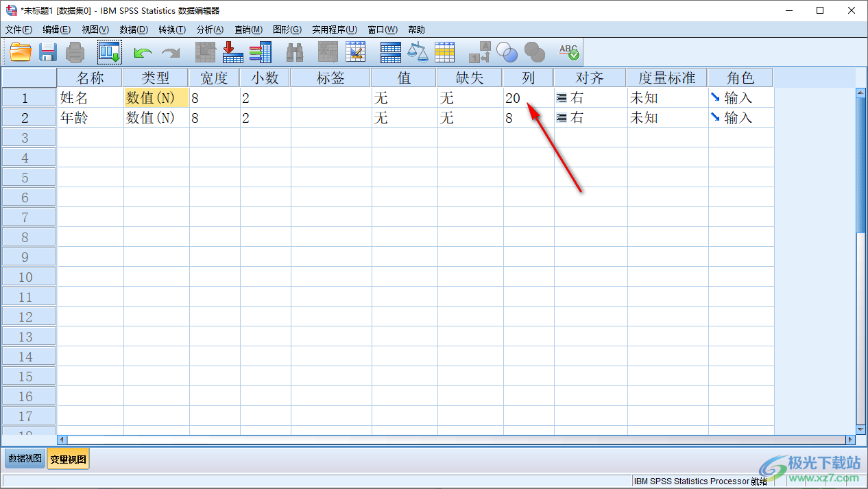Screen dimensions: 868x489
Task: Select the 标签 column header
Action: click(x=330, y=77)
